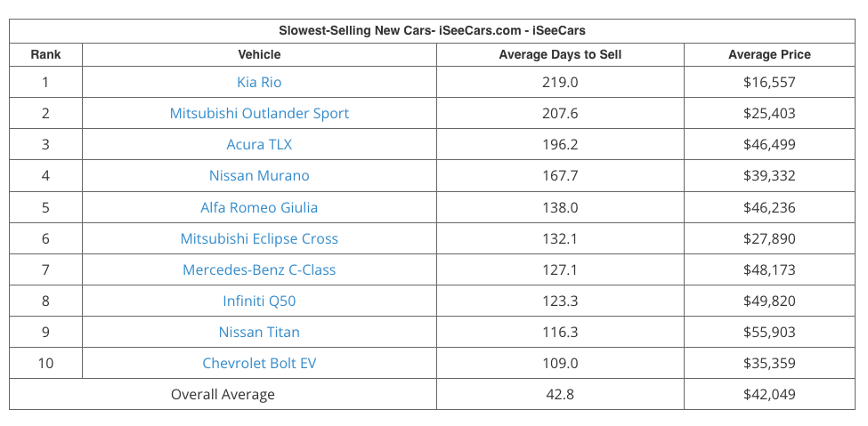Image resolution: width=868 pixels, height=426 pixels.
Task: Click the Mercedes-Benz C-Class link
Action: pyautogui.click(x=259, y=269)
